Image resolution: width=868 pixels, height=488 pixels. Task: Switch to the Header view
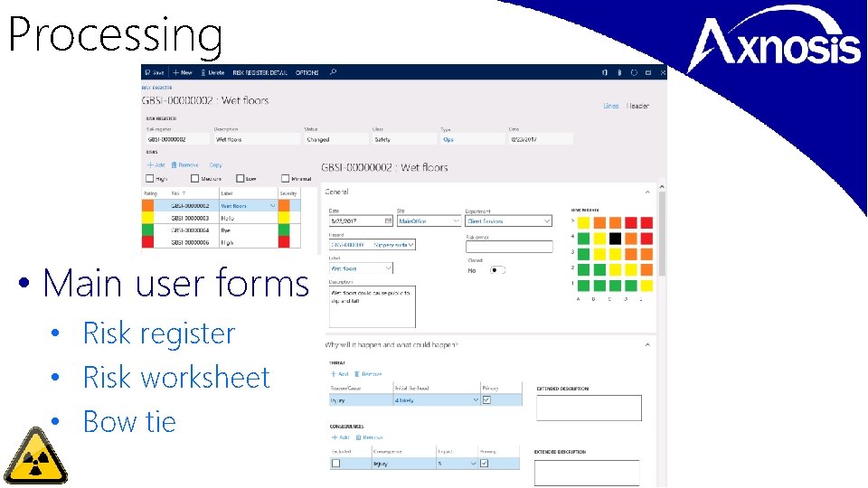[637, 106]
